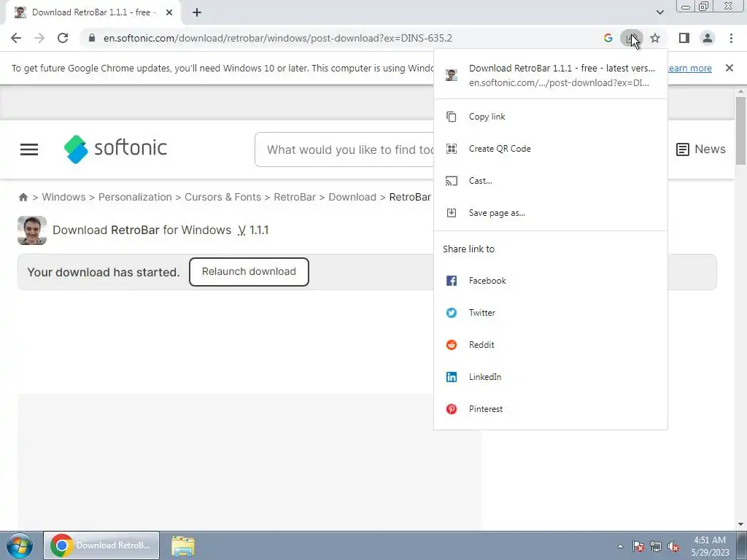This screenshot has width=747, height=560.
Task: Bookmark this tab with the star
Action: [655, 38]
